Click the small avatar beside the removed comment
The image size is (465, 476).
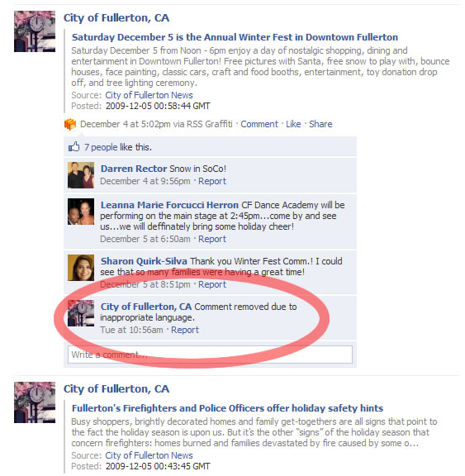coord(81,313)
